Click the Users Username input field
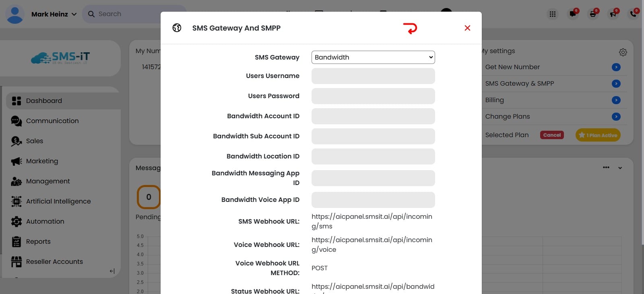644x294 pixels. tap(373, 76)
